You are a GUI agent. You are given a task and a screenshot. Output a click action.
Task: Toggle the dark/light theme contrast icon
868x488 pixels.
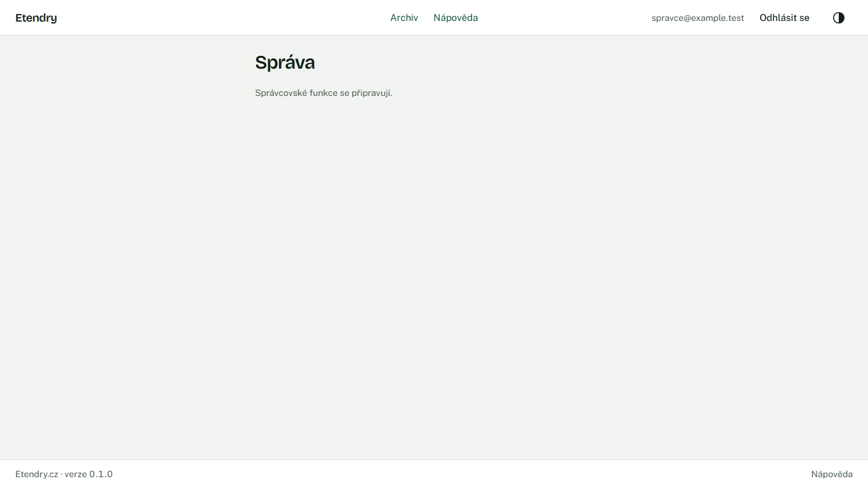pos(839,18)
